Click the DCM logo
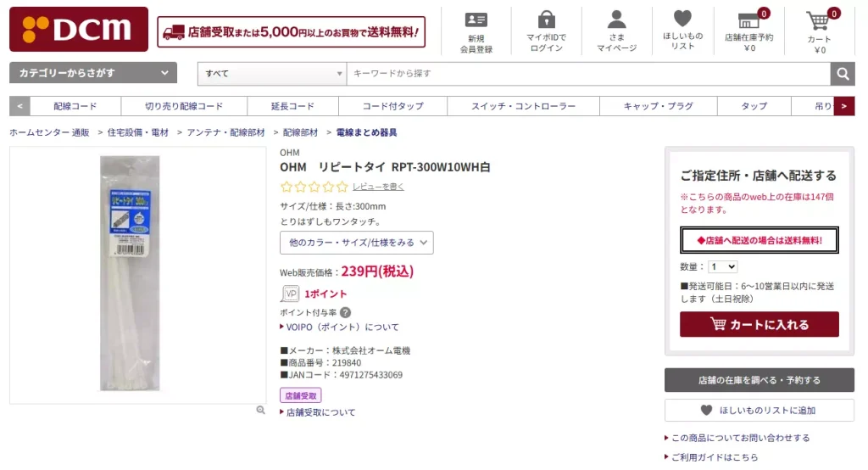Viewport: 868px width, 470px height. [79, 30]
